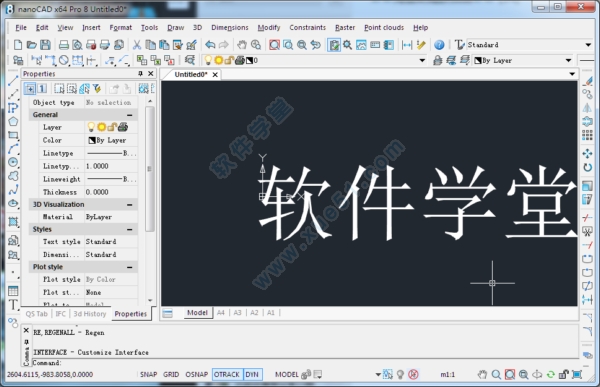This screenshot has width=600, height=387.
Task: Click black layer color swatch beside 0
Action: pyautogui.click(x=249, y=60)
